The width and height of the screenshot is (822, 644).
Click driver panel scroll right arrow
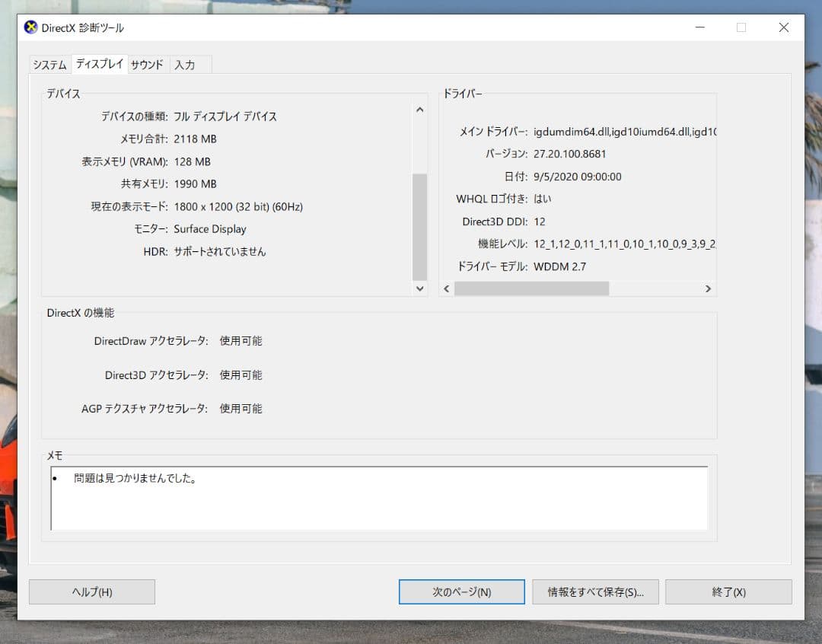click(708, 289)
